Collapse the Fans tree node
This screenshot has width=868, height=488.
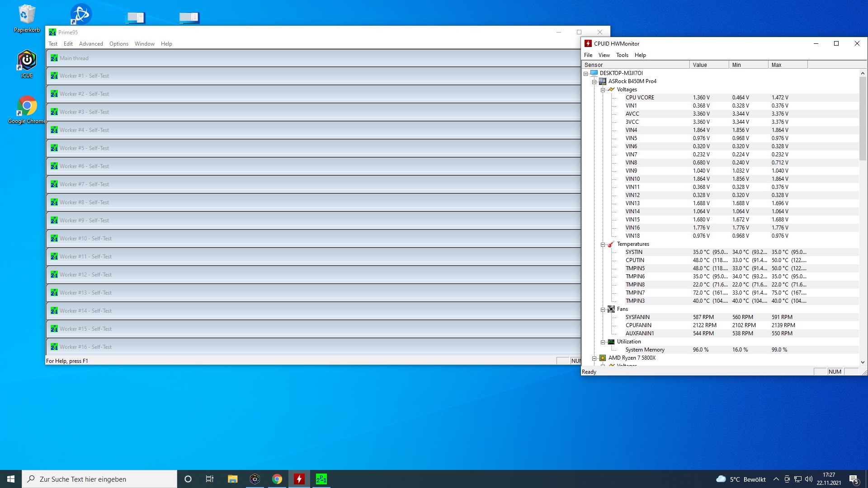pyautogui.click(x=603, y=310)
